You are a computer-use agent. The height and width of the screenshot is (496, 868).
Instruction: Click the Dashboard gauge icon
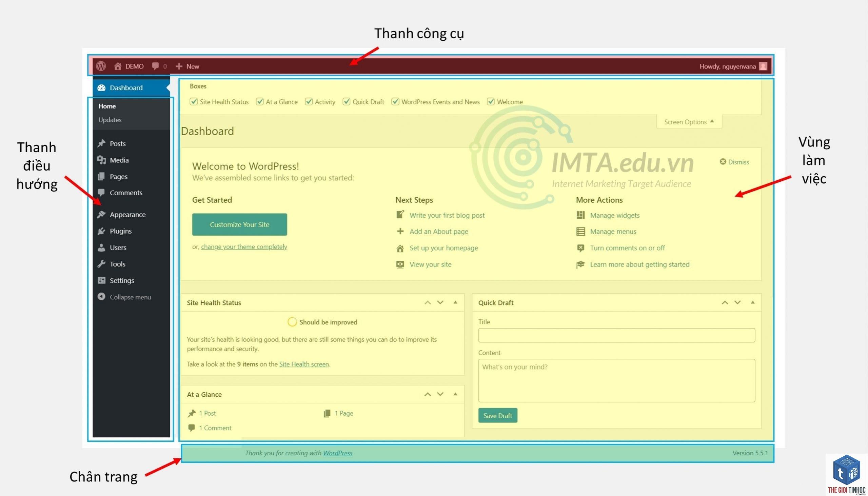click(x=101, y=87)
